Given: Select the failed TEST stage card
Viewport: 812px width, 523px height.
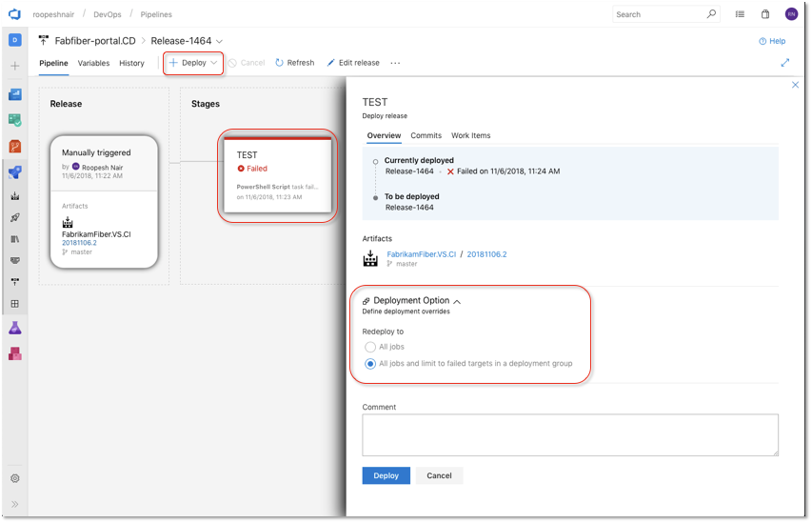Looking at the screenshot, I should click(x=278, y=175).
